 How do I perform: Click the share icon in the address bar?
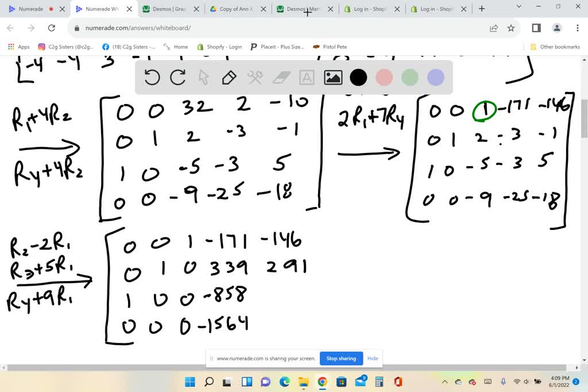pos(493,28)
